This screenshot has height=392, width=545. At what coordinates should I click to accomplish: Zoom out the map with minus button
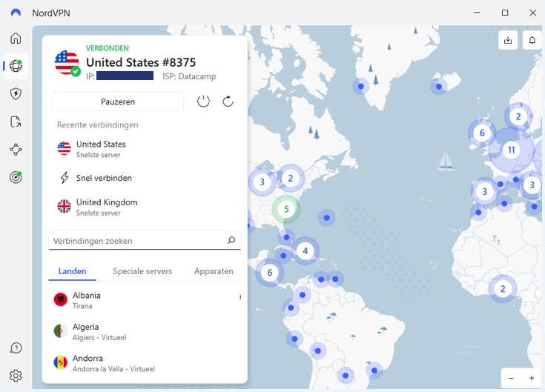coord(511,378)
